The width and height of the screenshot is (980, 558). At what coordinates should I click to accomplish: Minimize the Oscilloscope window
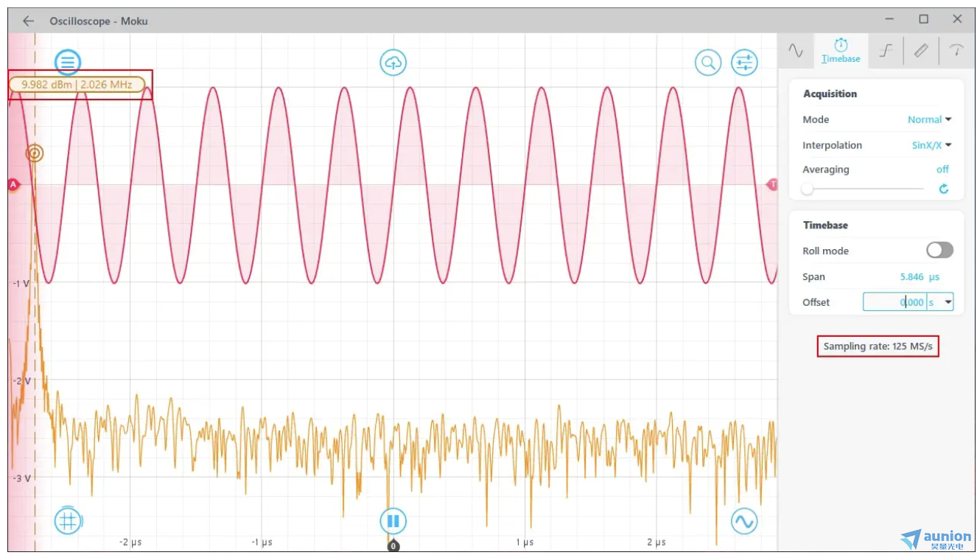(889, 19)
